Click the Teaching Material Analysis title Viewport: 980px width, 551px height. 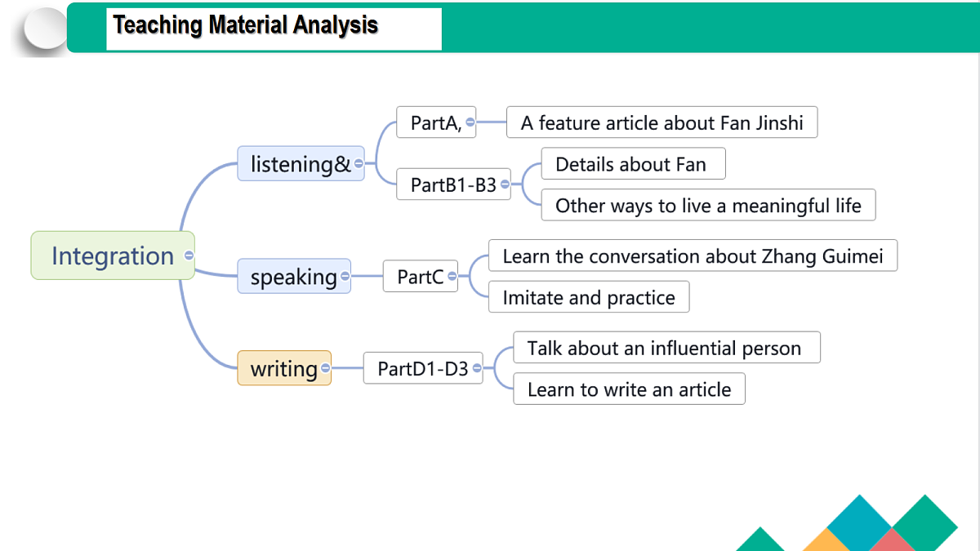coord(246,25)
